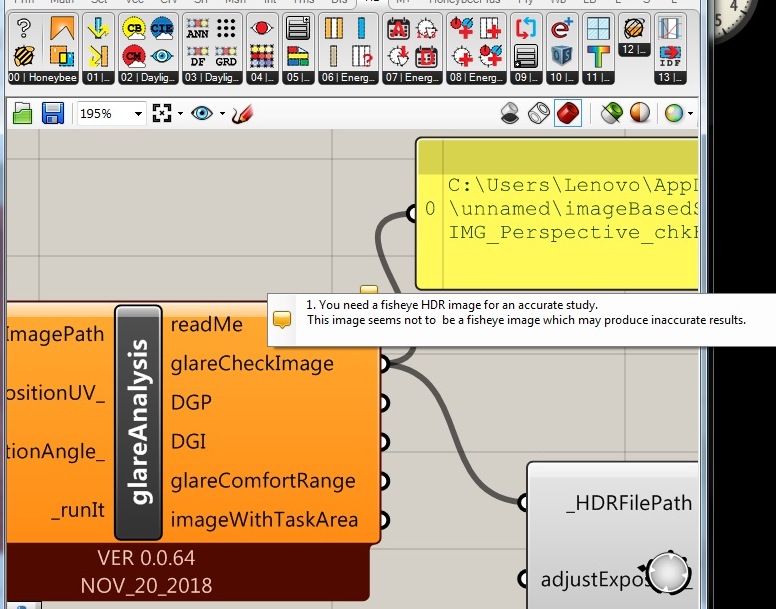Open the preview mesh quality dropdown arrow
Image resolution: width=776 pixels, height=609 pixels.
point(690,114)
